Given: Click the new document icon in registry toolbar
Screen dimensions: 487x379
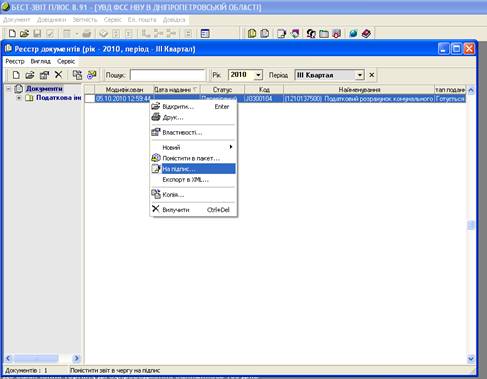Looking at the screenshot, I should (16, 75).
